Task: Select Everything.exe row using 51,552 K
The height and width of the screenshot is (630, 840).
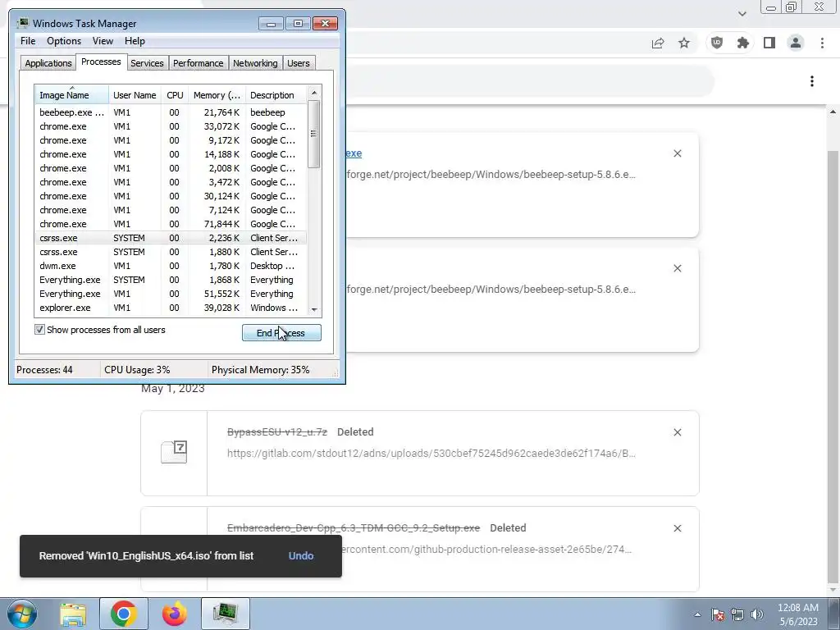Action: click(171, 294)
